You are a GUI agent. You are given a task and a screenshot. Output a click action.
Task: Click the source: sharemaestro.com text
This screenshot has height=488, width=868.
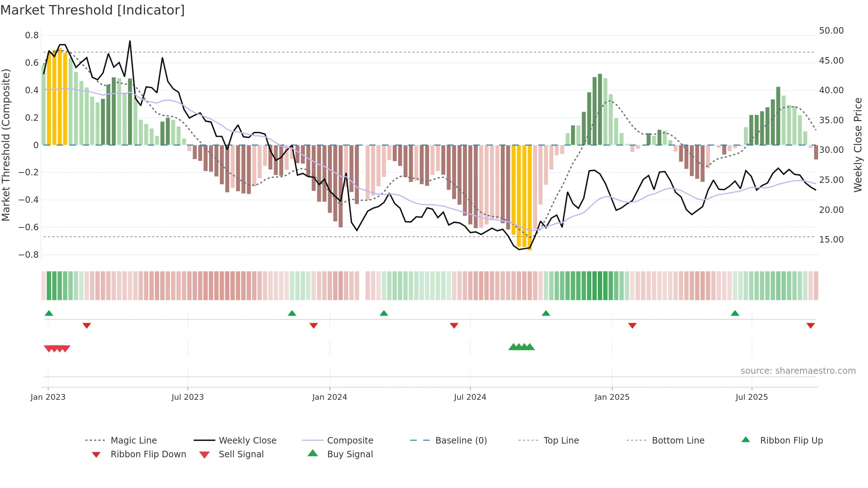(x=798, y=371)
